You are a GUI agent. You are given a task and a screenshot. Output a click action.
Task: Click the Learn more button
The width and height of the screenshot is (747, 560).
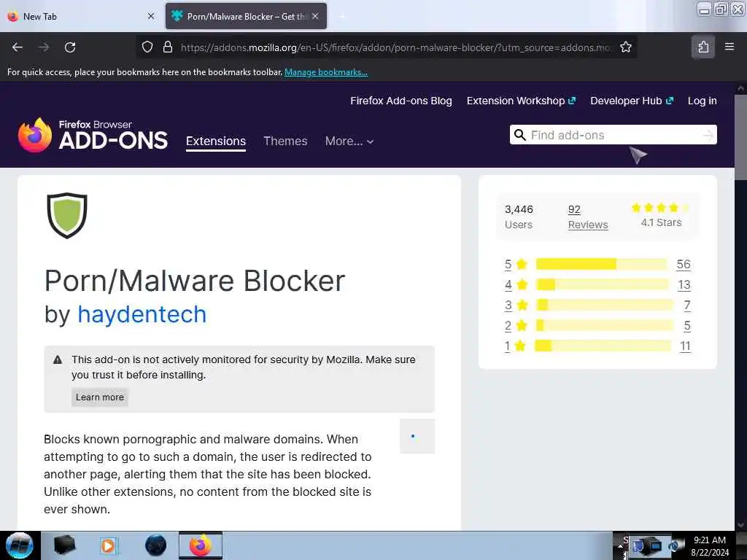pyautogui.click(x=99, y=397)
